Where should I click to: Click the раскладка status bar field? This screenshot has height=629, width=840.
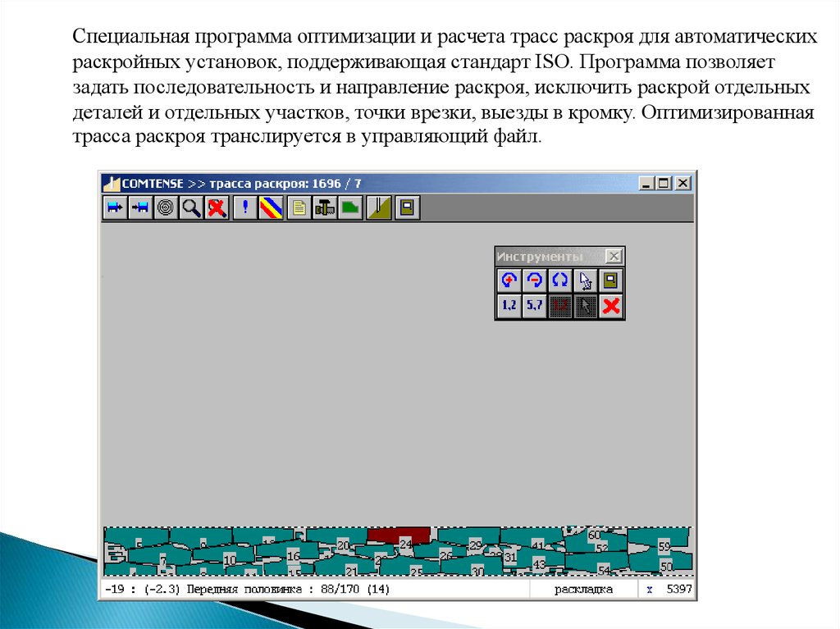tap(582, 589)
